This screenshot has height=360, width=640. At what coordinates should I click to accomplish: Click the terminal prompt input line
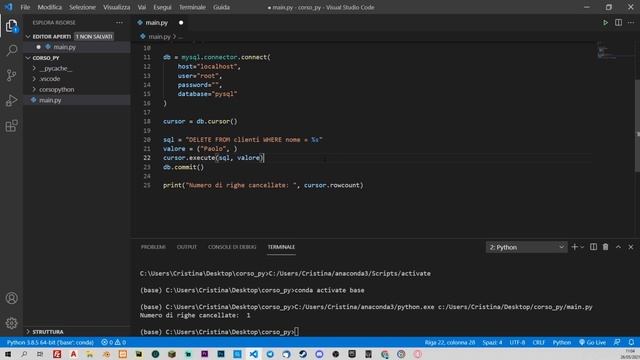point(219,332)
